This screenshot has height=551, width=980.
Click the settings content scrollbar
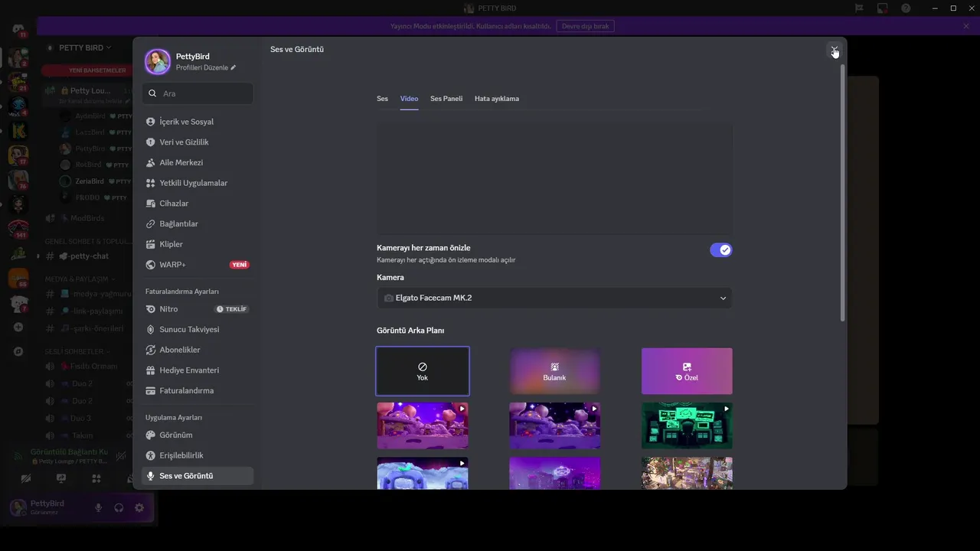click(843, 191)
